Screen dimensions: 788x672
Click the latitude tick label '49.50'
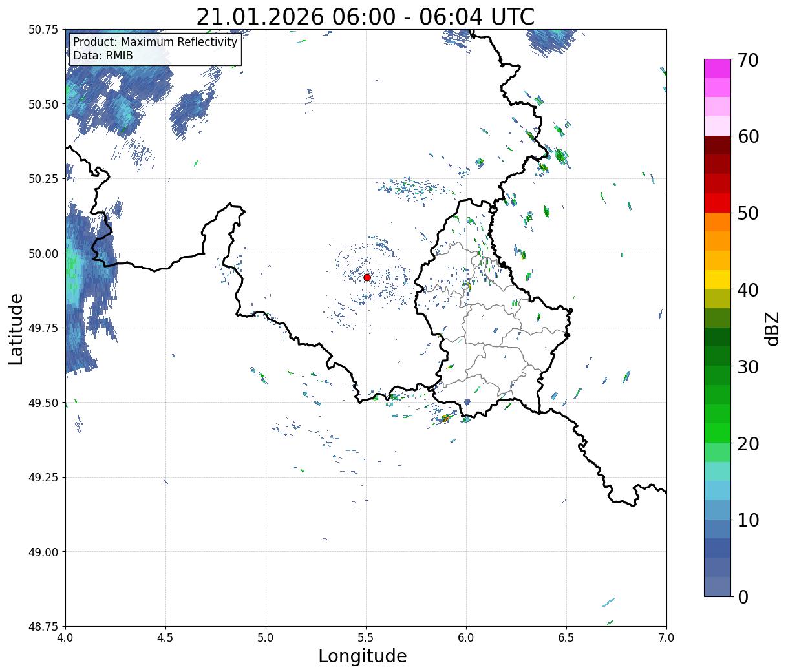(x=43, y=403)
